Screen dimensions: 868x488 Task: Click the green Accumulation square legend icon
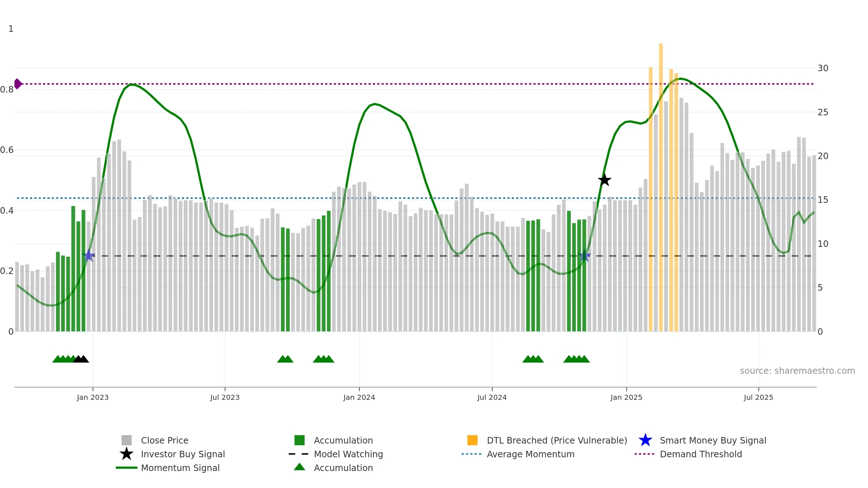299,440
